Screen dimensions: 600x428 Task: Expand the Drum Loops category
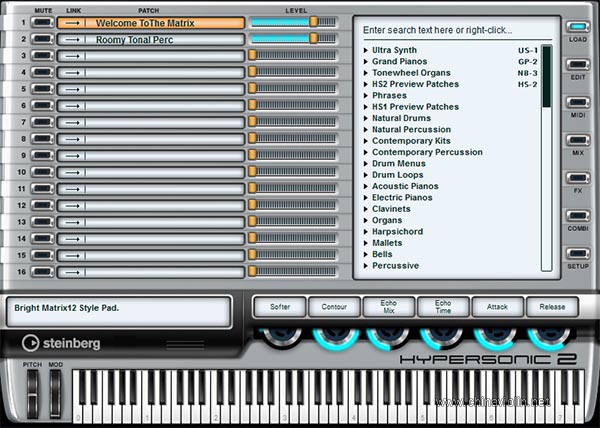[x=365, y=175]
